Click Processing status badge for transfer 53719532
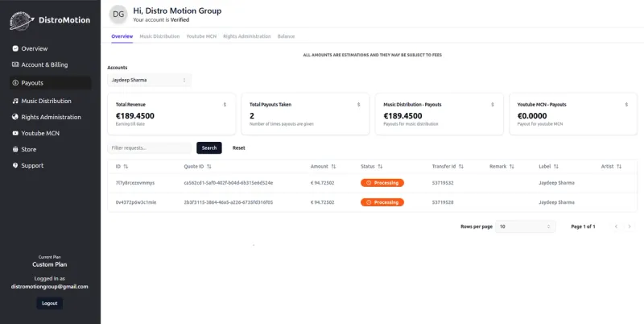 coord(382,183)
